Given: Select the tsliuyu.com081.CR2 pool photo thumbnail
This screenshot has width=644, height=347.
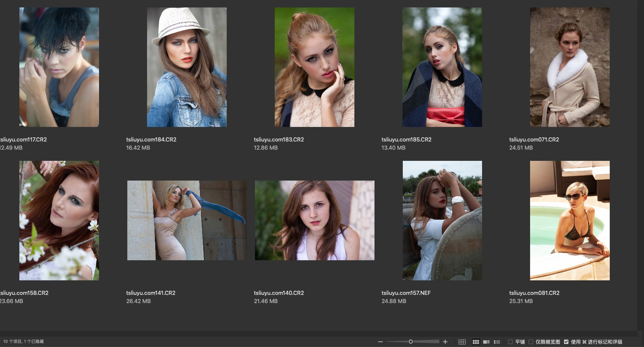Looking at the screenshot, I should pyautogui.click(x=570, y=220).
